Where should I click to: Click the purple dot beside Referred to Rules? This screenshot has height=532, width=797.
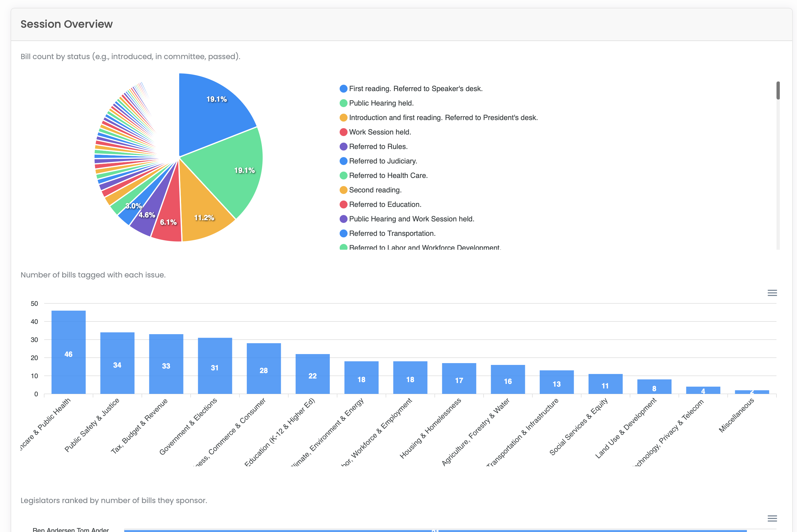click(343, 147)
